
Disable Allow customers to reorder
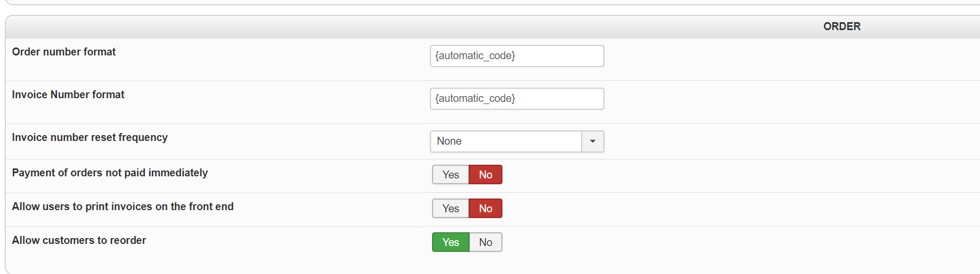486,242
